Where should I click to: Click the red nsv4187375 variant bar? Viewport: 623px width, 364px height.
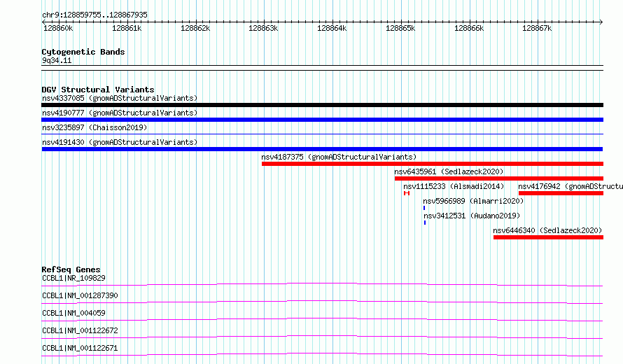433,164
